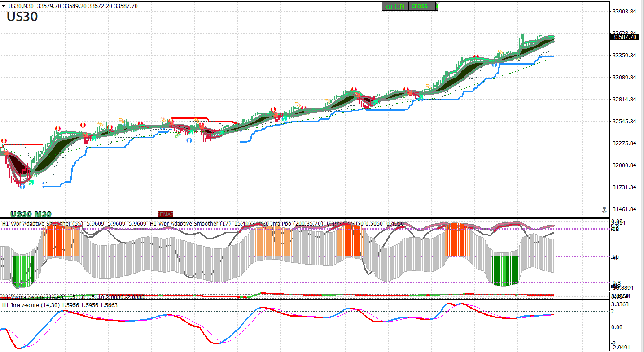Click the green 'cross' button
The image size is (644, 352).
pos(422,6)
